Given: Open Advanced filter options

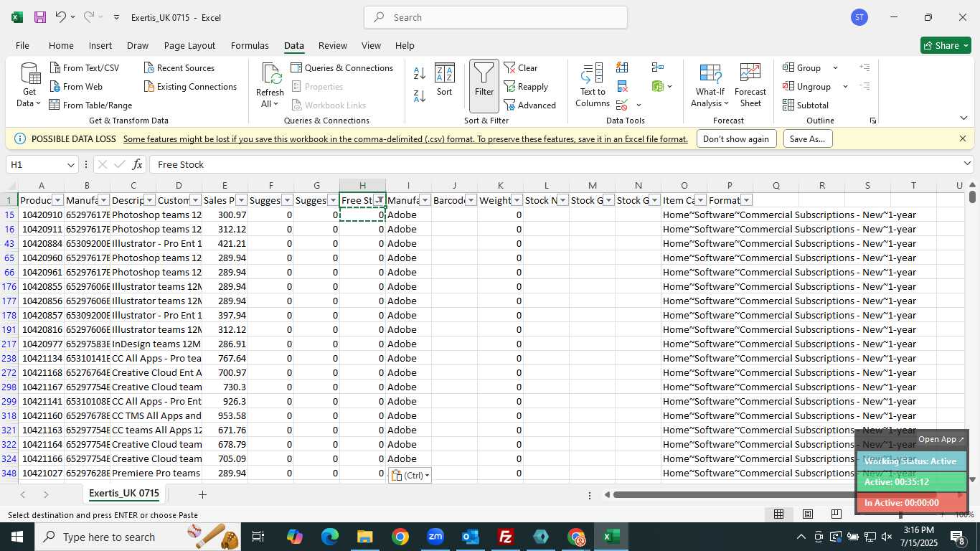Looking at the screenshot, I should [529, 105].
